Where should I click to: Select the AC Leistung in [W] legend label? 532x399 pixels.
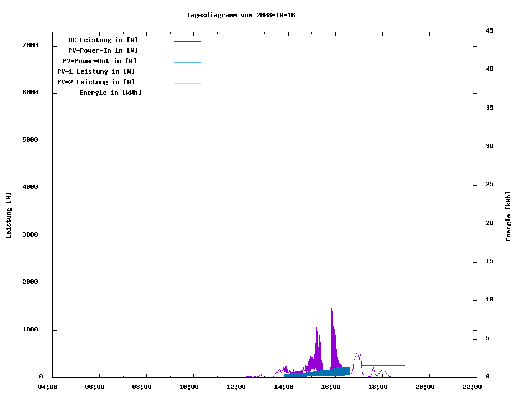pos(103,40)
